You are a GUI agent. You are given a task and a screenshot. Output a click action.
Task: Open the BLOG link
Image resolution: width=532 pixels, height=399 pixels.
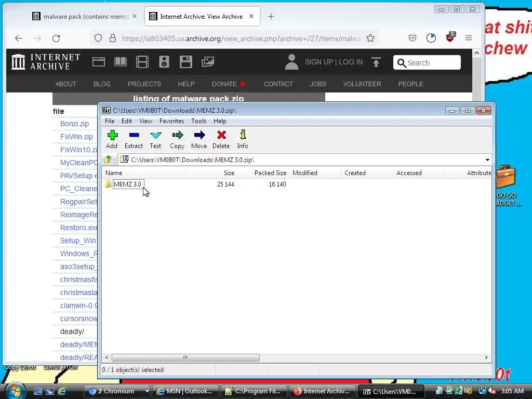tap(102, 84)
